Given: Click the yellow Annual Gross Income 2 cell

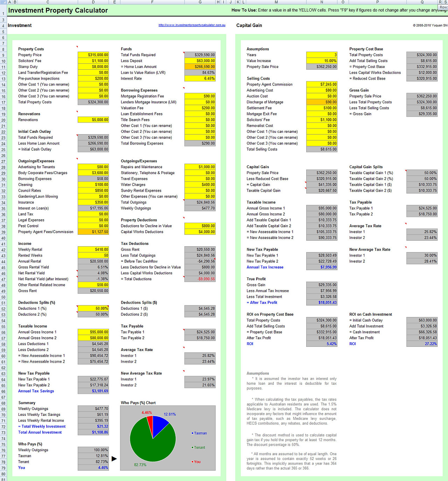Looking at the screenshot, I should (x=93, y=338).
